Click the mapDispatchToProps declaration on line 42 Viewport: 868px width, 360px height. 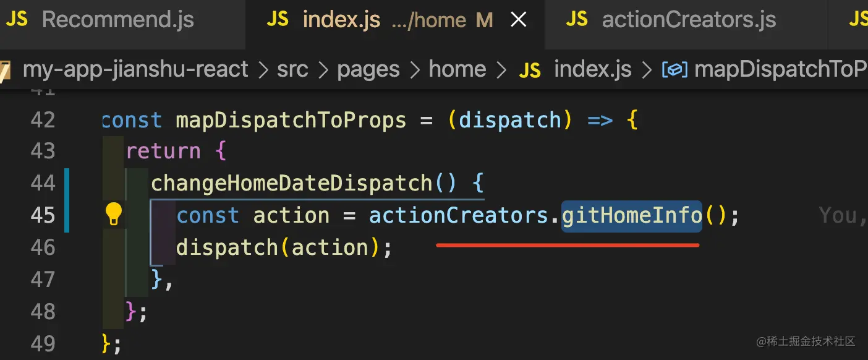click(291, 120)
